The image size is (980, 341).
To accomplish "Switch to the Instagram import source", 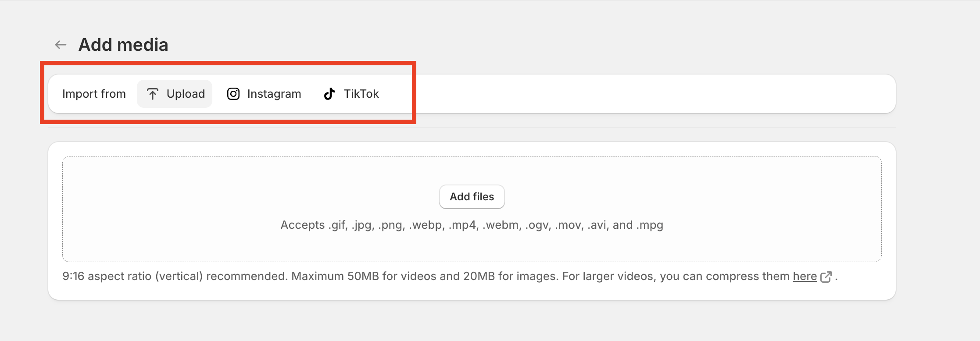I will coord(264,94).
